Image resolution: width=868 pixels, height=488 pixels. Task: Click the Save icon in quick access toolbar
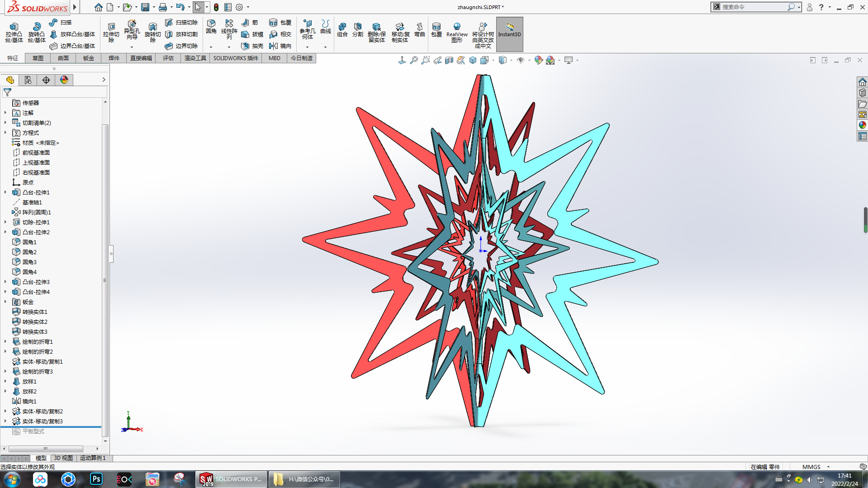pos(145,7)
